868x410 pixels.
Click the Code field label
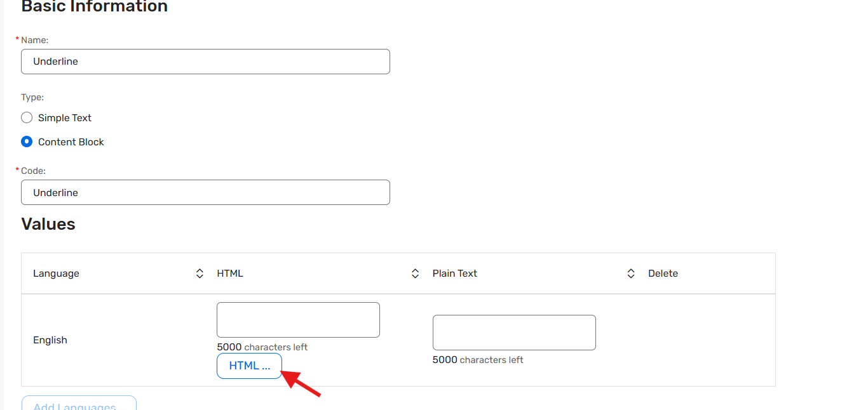coord(33,171)
